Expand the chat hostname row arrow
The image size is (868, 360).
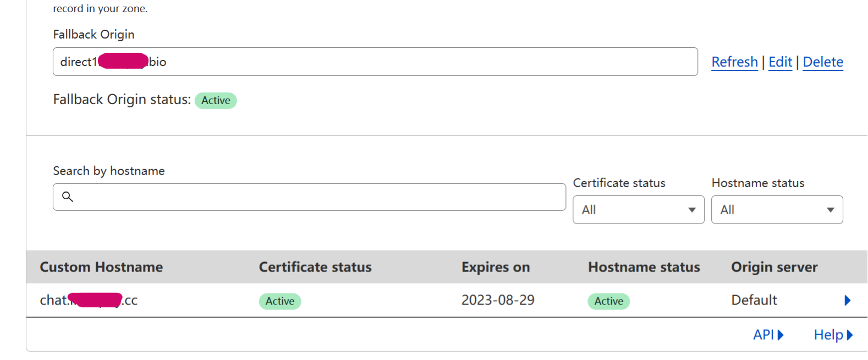pos(847,301)
